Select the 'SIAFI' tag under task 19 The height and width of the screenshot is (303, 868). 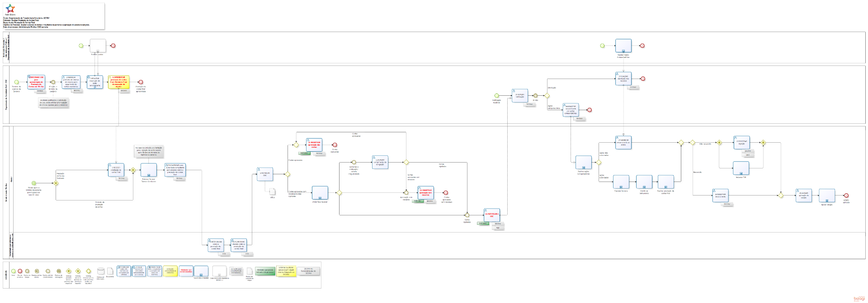(x=747, y=155)
